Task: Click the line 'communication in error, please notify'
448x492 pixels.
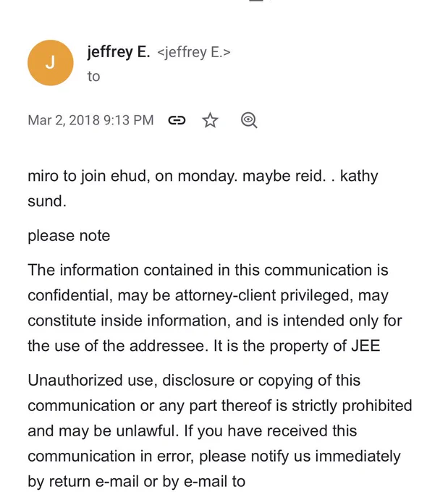Action: pos(214,457)
